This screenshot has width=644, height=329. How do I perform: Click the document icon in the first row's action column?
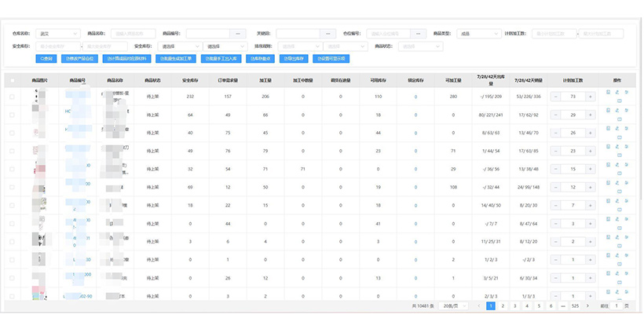point(608,92)
